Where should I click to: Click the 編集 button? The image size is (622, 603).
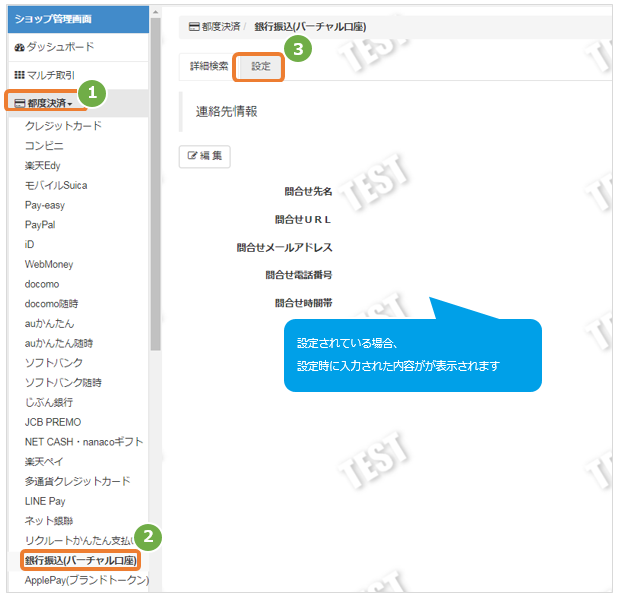[x=205, y=156]
